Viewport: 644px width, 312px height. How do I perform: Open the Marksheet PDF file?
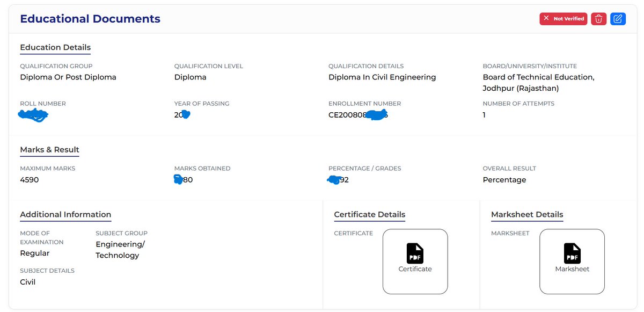click(572, 262)
